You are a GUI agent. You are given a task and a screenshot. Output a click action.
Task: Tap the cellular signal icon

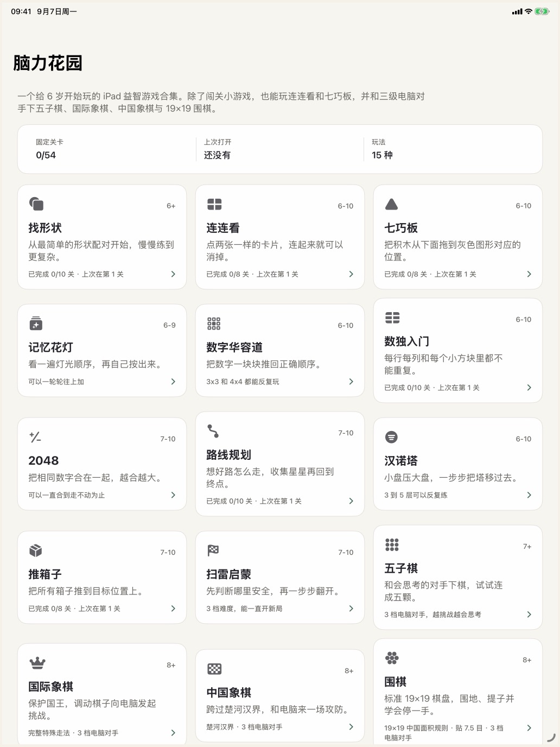point(517,11)
